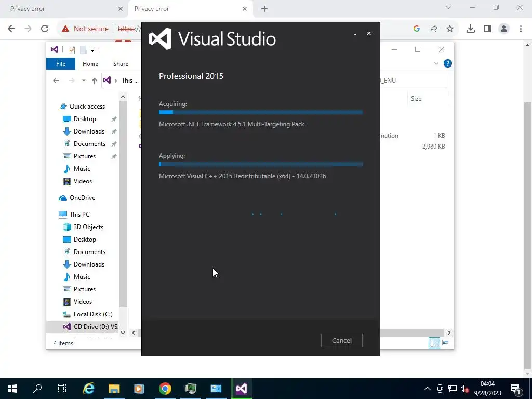This screenshot has width=532, height=399.
Task: Switch Explorer to large icons view
Action: point(446,343)
